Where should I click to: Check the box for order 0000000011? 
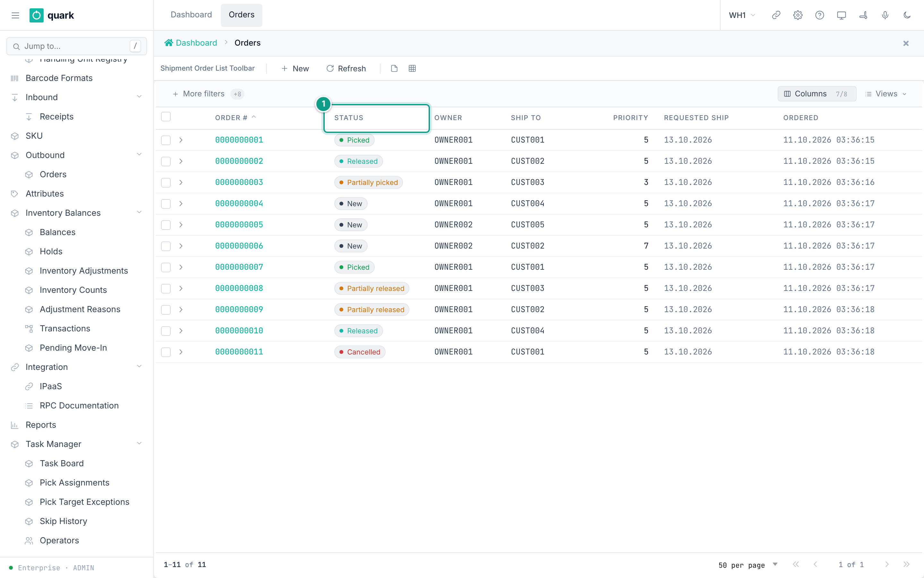tap(166, 352)
